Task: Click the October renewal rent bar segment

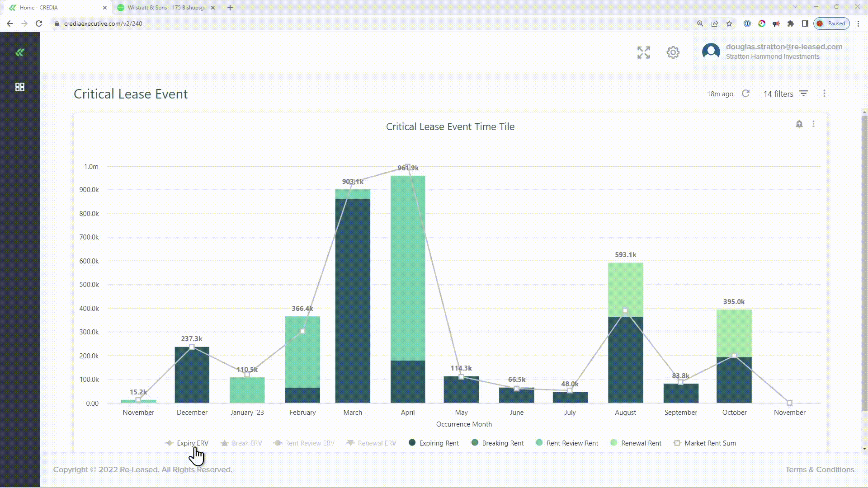Action: pos(734,333)
